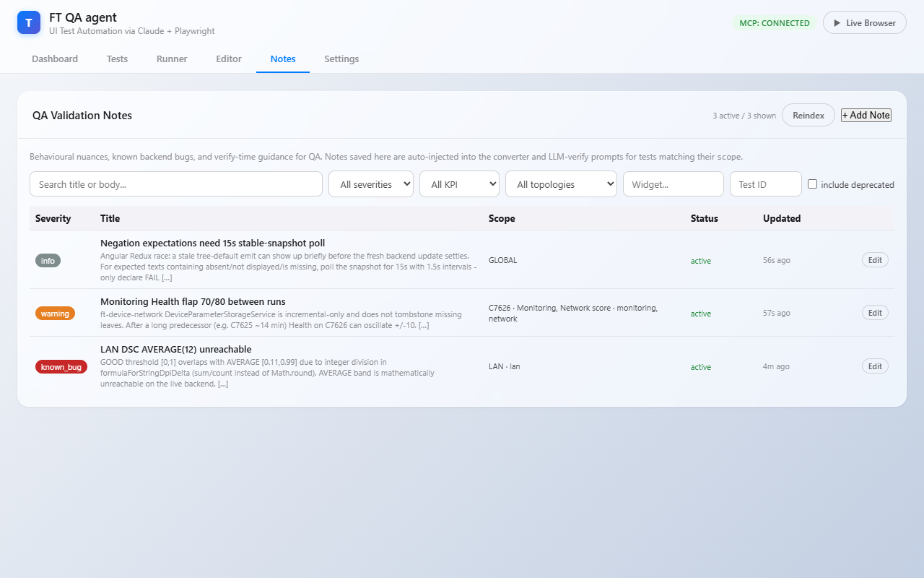Viewport: 924px width, 578px height.
Task: Click the Title column header
Action: (110, 218)
